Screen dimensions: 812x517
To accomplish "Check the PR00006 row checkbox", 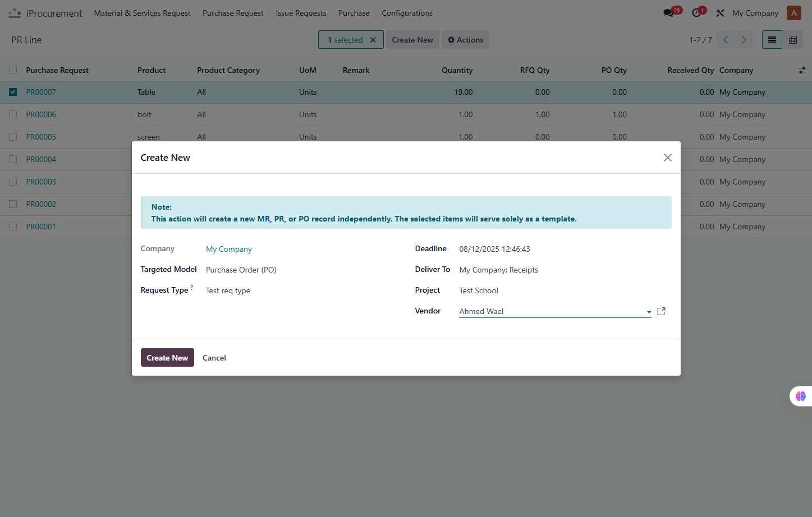I will (13, 114).
